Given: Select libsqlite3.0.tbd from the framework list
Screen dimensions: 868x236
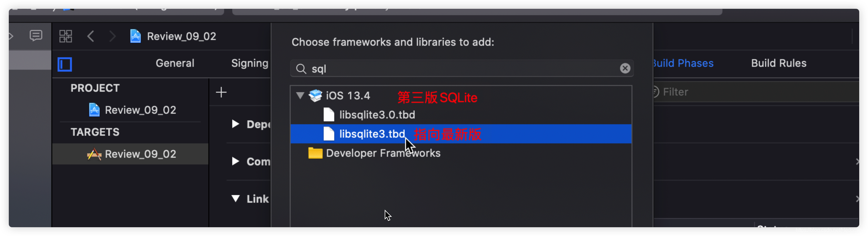Looking at the screenshot, I should [377, 115].
